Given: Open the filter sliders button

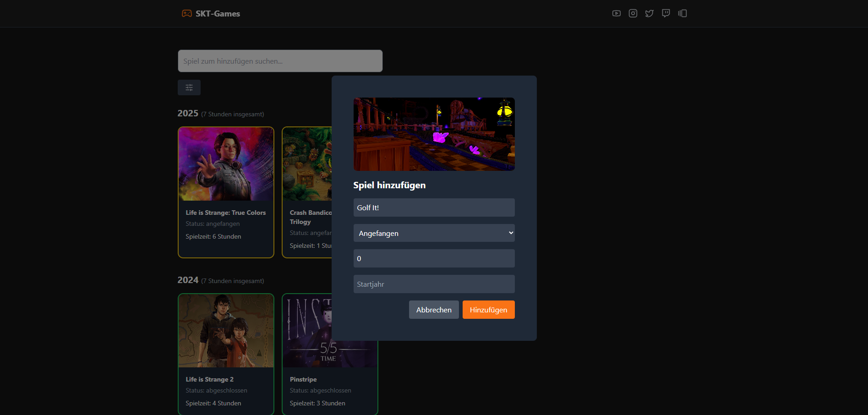Looking at the screenshot, I should click(x=189, y=87).
